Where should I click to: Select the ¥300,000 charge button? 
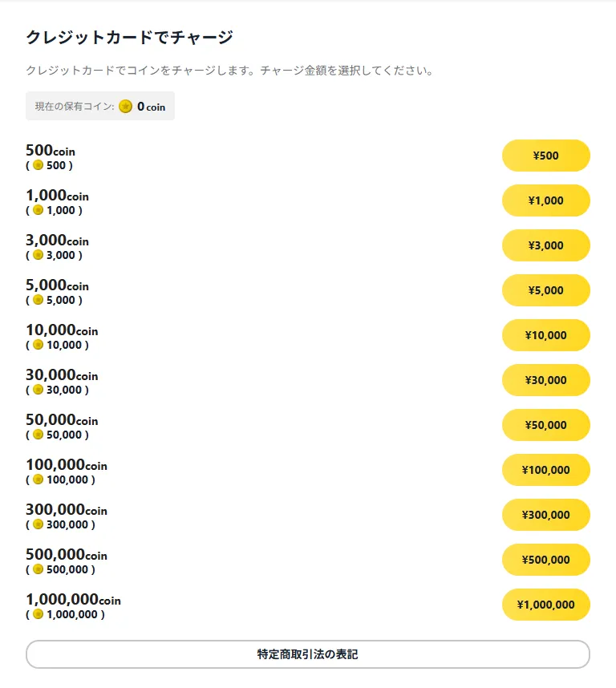click(545, 515)
